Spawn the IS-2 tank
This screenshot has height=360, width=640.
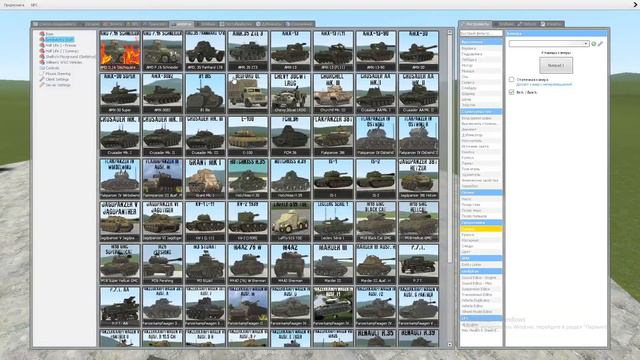click(376, 179)
